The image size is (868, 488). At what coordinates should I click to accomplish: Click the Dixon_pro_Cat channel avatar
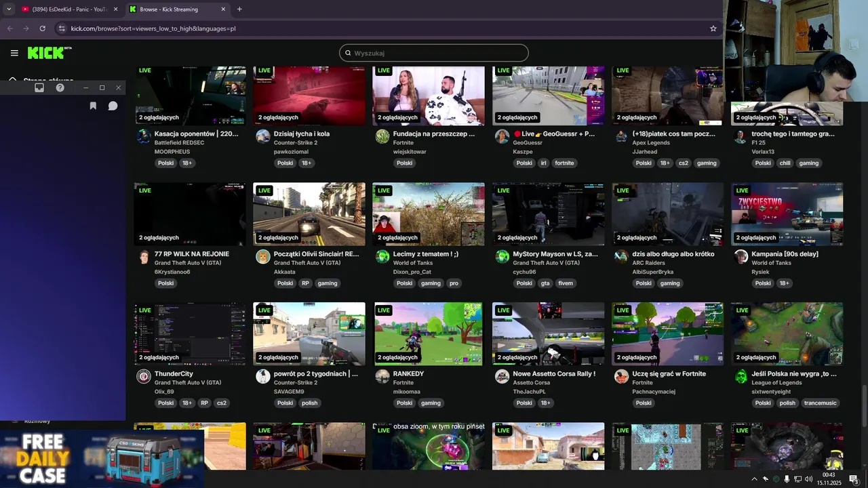(x=382, y=257)
